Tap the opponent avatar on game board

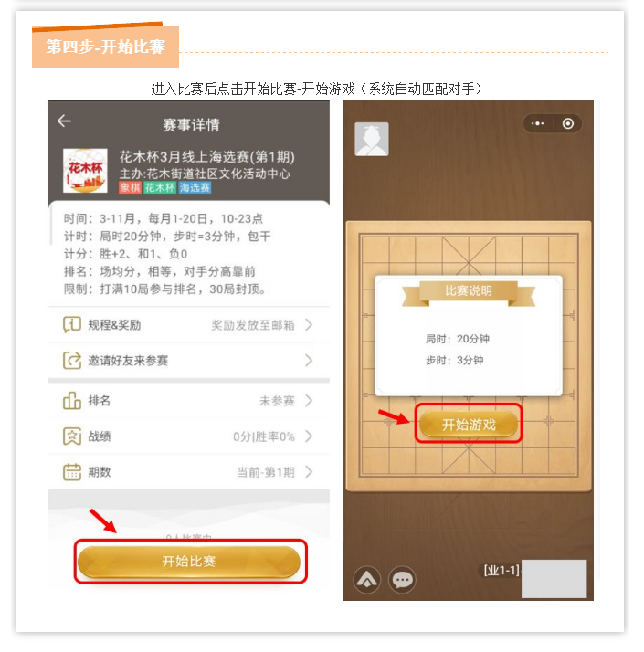pos(372,140)
